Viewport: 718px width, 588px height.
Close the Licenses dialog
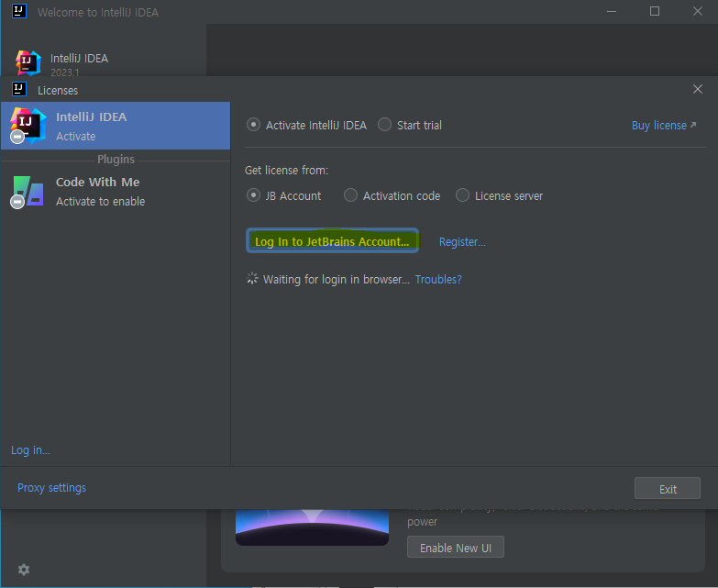coord(698,89)
